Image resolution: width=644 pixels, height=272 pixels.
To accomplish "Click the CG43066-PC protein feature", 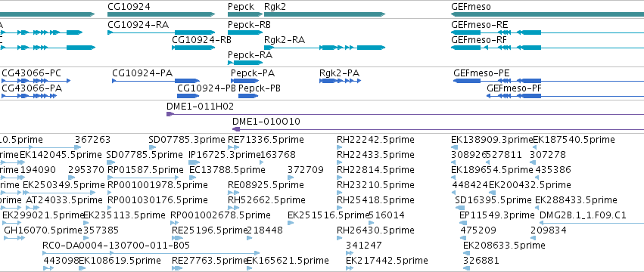I will pos(36,81).
